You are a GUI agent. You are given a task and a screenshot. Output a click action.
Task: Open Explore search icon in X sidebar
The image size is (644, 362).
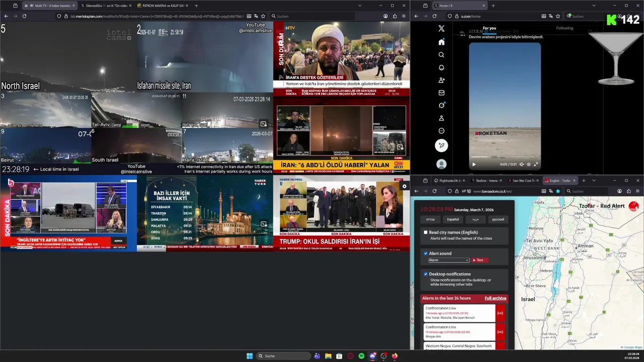click(441, 55)
